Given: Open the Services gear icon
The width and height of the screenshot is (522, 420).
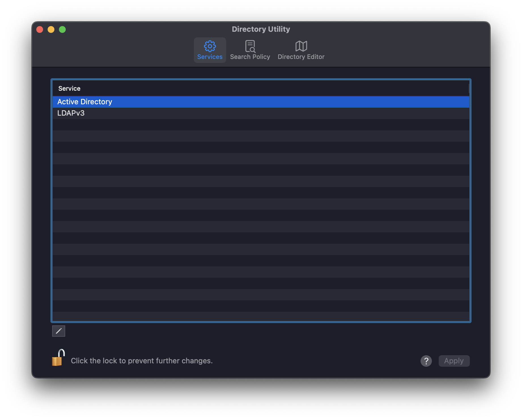Looking at the screenshot, I should (x=210, y=46).
